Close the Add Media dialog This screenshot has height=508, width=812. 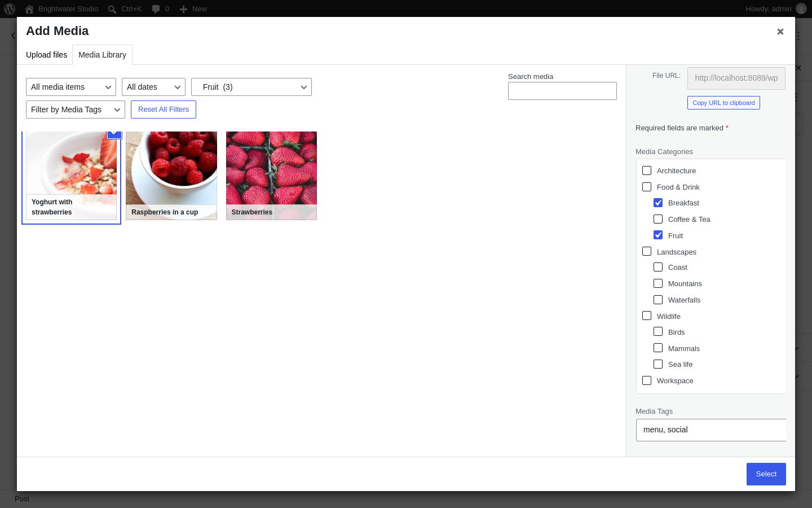coord(780,32)
